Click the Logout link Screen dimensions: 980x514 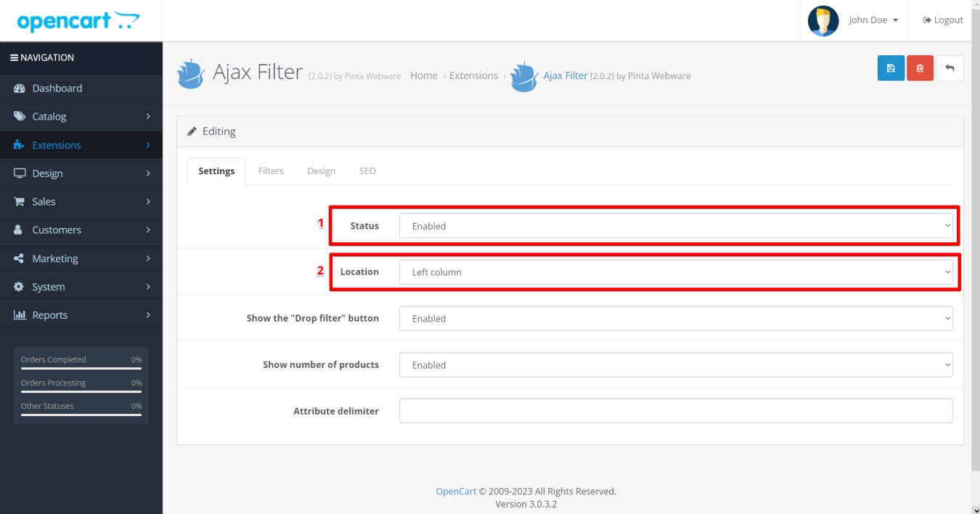coord(943,20)
